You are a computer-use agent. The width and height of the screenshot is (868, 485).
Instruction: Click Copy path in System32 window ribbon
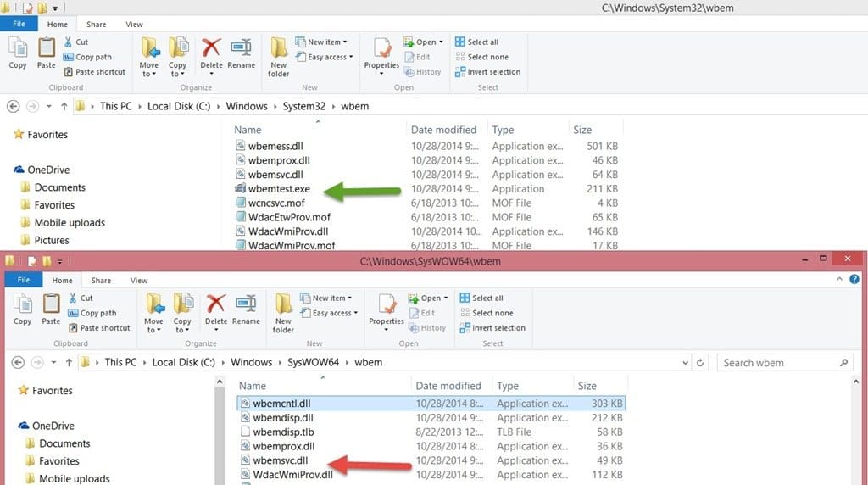click(x=87, y=57)
